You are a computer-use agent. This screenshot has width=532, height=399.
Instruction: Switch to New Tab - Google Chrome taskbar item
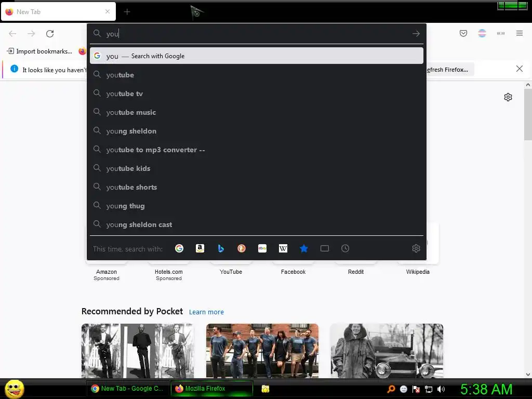click(x=128, y=389)
